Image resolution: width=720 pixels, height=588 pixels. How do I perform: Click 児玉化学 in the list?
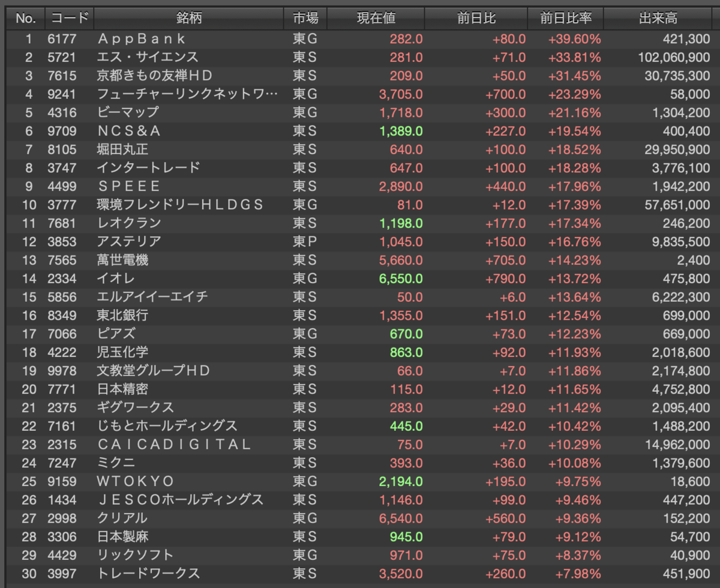pyautogui.click(x=122, y=352)
